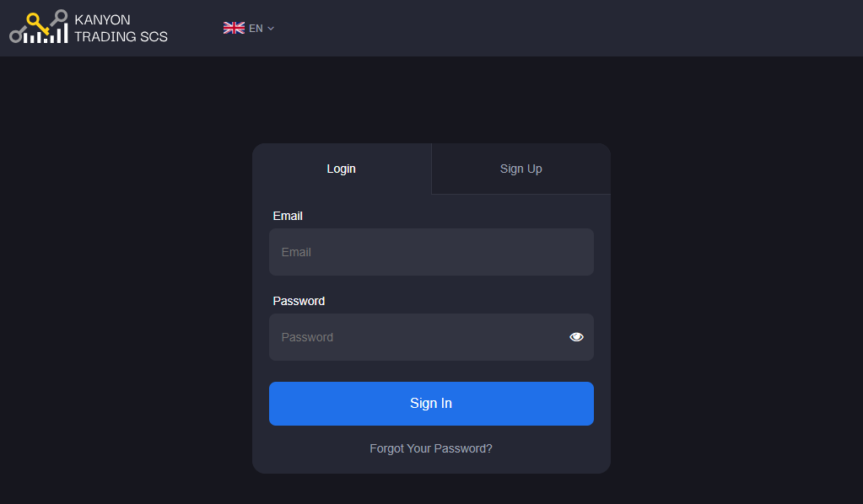Click the dark background beside login card
Viewport: 863px width, 504px height.
pyautogui.click(x=127, y=275)
